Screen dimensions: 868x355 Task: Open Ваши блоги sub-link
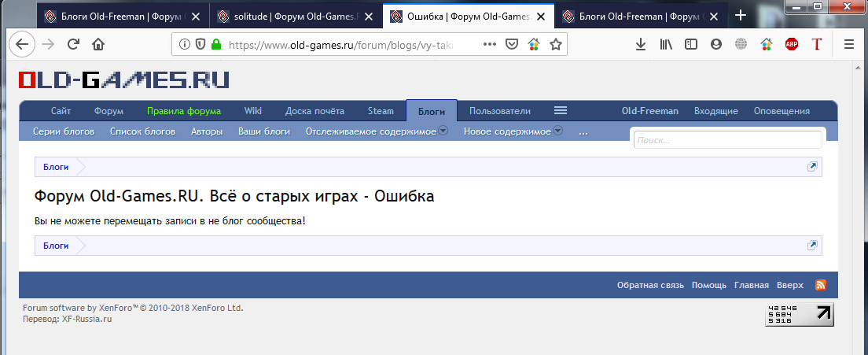click(x=264, y=131)
